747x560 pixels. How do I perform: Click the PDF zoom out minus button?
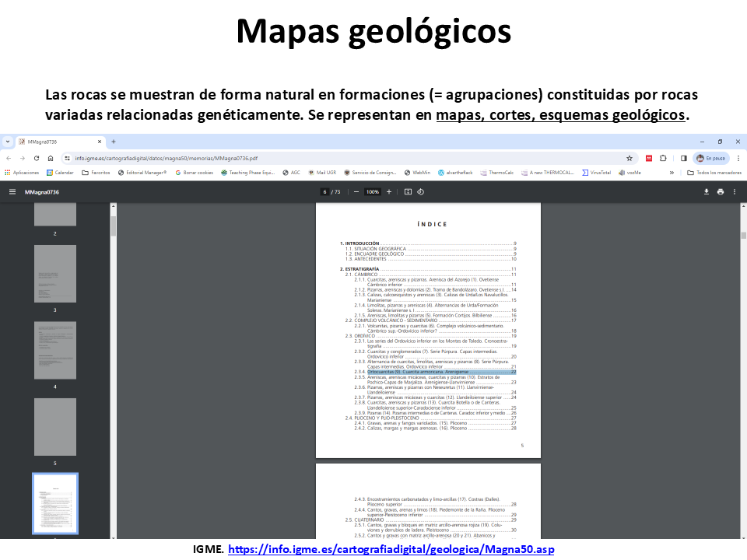coord(356,191)
